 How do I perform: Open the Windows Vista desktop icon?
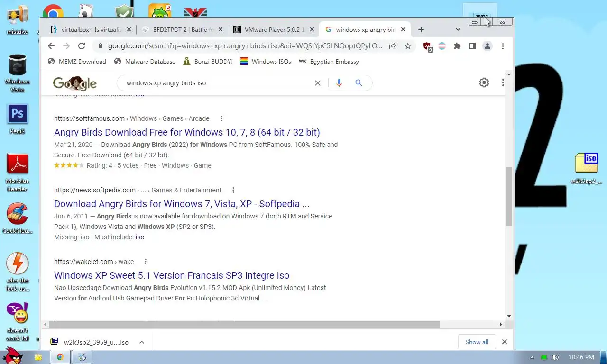coord(18,73)
